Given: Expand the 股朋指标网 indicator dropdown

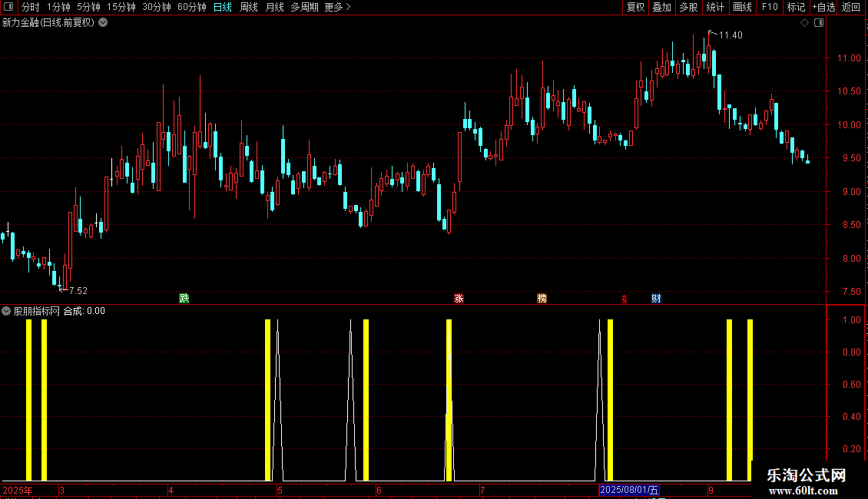Looking at the screenshot, I should click(x=6, y=311).
